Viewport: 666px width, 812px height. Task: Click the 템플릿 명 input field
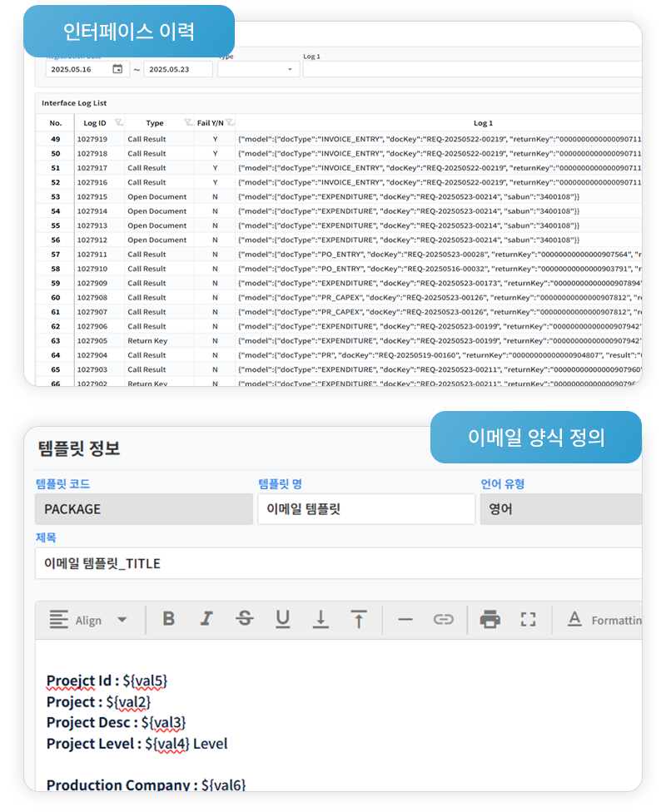(x=366, y=509)
